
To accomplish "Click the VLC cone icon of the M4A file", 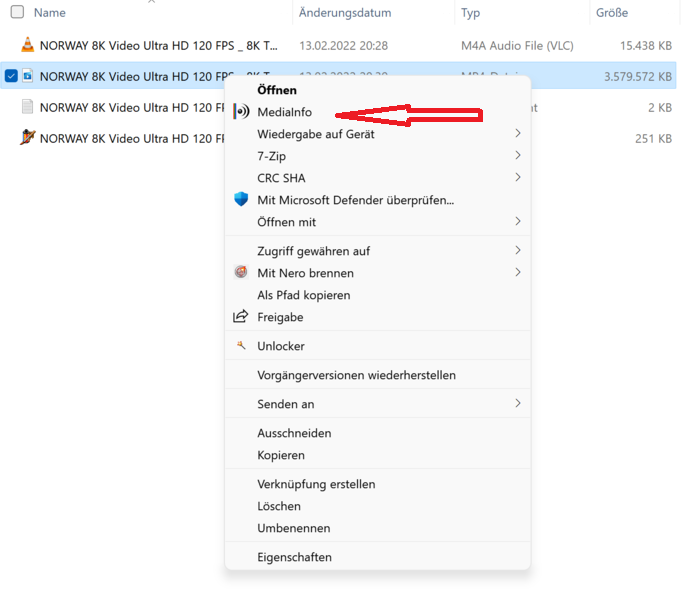I will (28, 45).
